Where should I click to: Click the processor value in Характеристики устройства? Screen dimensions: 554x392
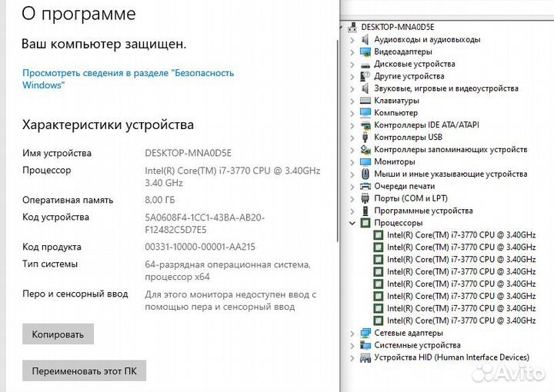click(232, 177)
